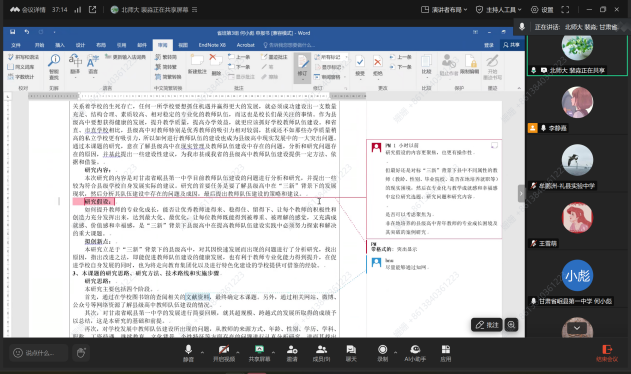Image resolution: width=631 pixels, height=374 pixels.
Task: Click the Word undo icon
Action: [27, 32]
